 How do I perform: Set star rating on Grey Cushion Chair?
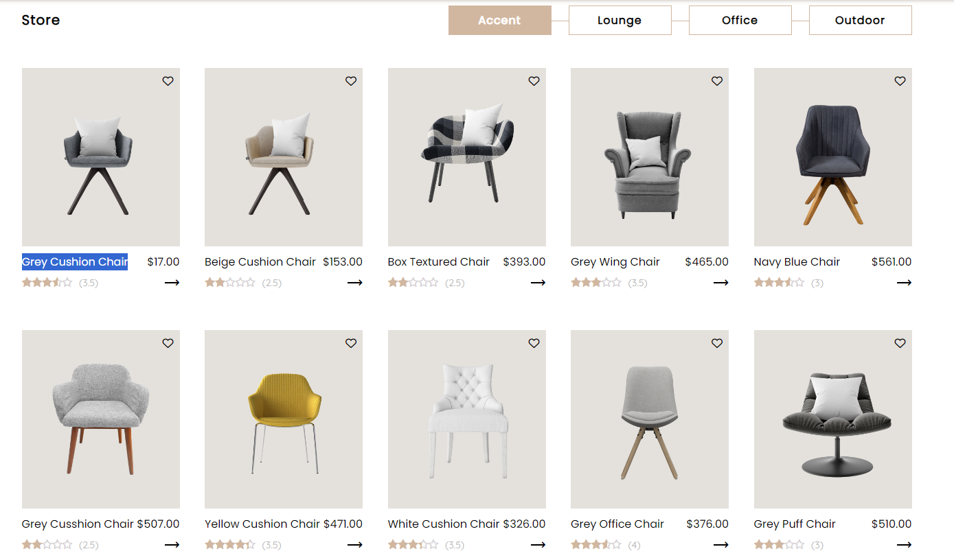pyautogui.click(x=47, y=283)
